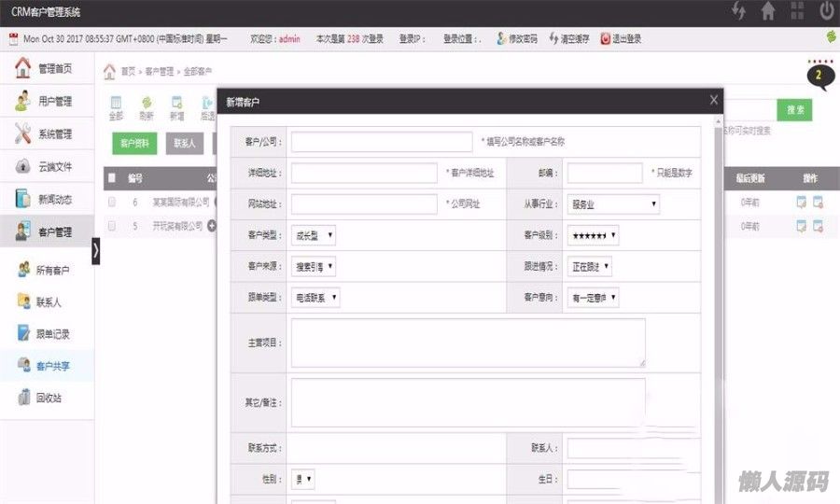Open the notification bubble showing 2
The width and height of the screenshot is (840, 504).
819,75
